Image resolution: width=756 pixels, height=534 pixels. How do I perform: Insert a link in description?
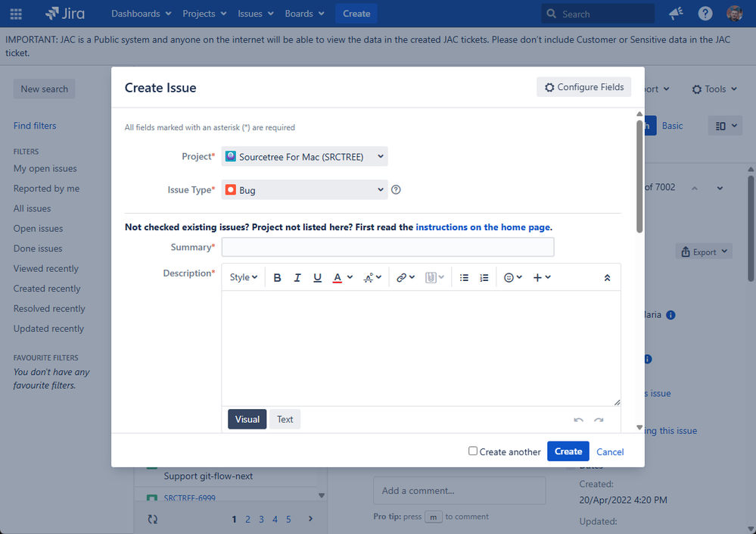(405, 277)
